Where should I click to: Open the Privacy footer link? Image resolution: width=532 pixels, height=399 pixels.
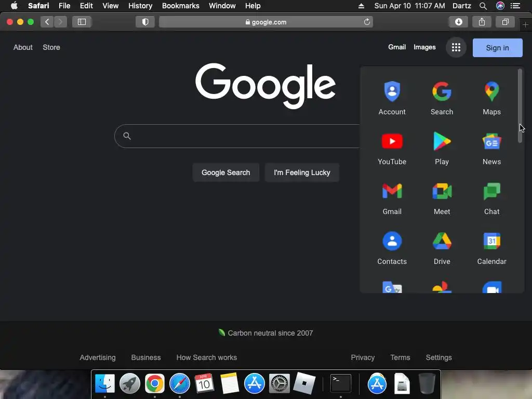pyautogui.click(x=363, y=357)
